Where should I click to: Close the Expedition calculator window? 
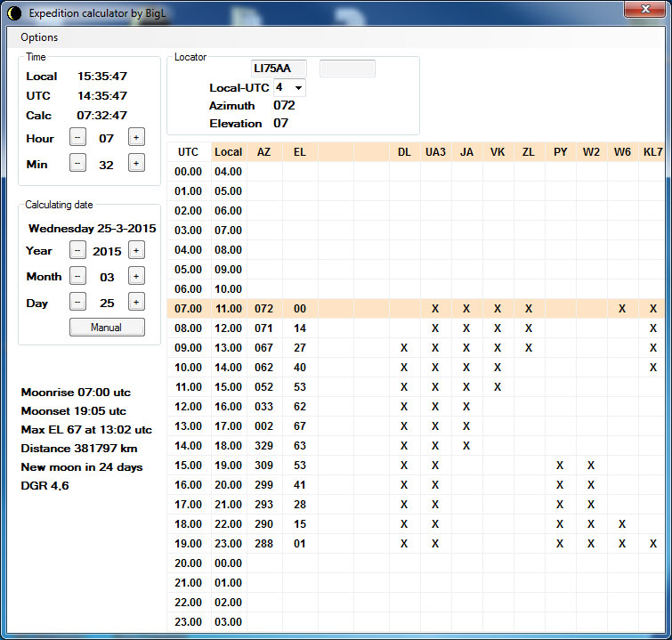click(x=647, y=10)
